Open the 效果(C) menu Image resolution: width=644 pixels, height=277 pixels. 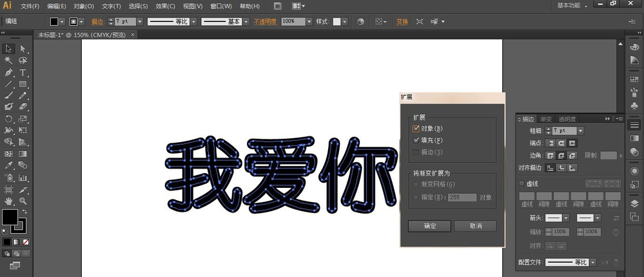point(166,6)
